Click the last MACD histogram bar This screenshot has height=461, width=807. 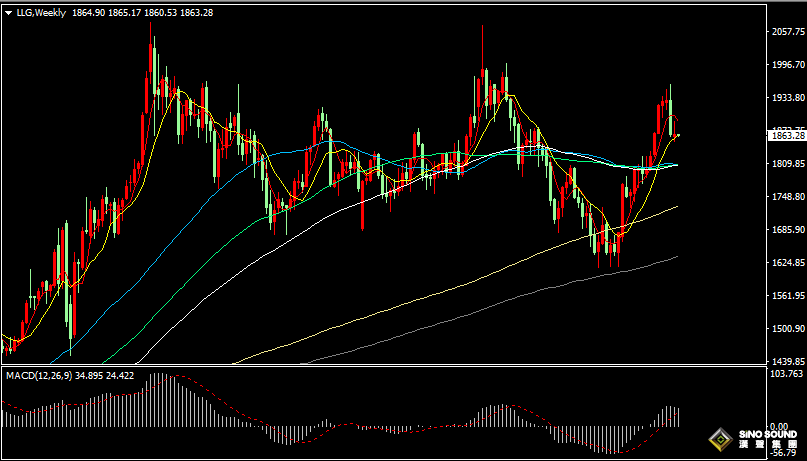click(x=679, y=417)
